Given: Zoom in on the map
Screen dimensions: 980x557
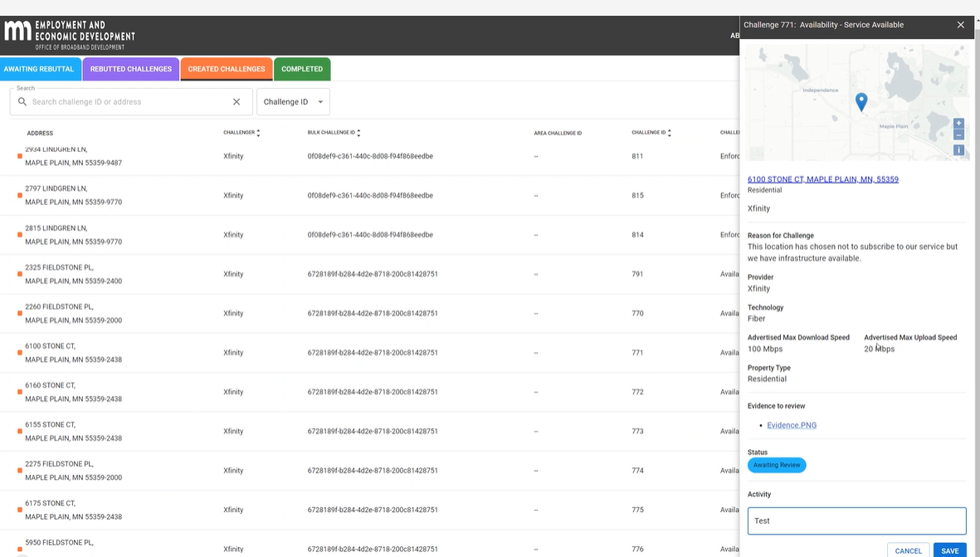Looking at the screenshot, I should click(958, 123).
